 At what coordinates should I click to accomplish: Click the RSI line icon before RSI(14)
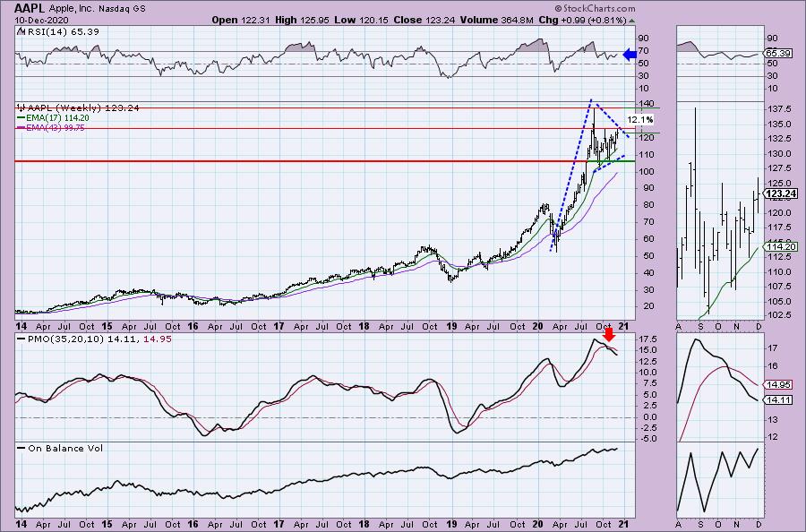pyautogui.click(x=21, y=31)
